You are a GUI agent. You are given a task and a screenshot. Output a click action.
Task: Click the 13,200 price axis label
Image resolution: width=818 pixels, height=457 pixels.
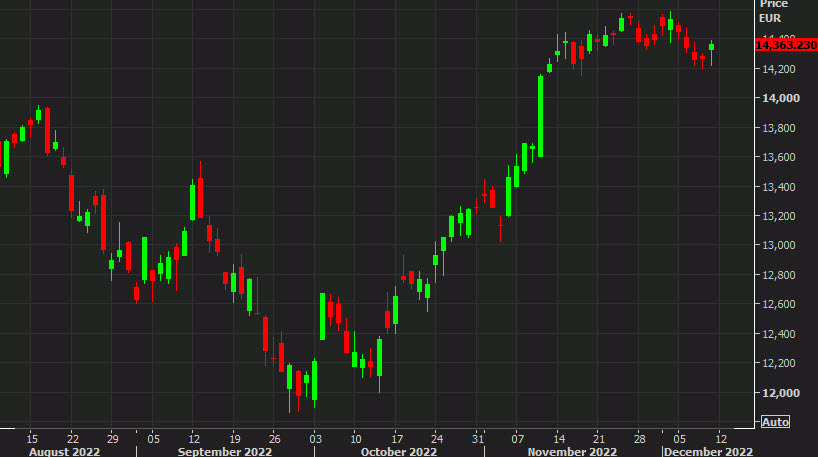click(x=781, y=216)
